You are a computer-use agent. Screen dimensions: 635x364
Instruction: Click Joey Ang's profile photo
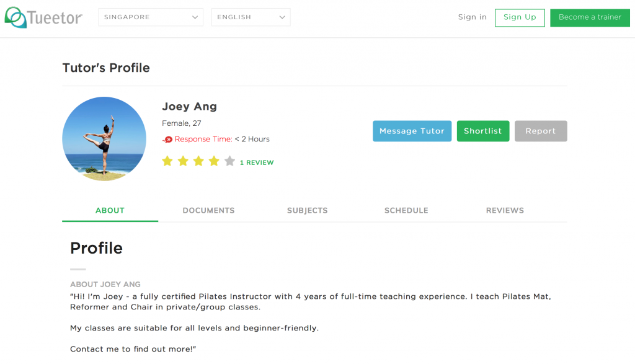[104, 138]
